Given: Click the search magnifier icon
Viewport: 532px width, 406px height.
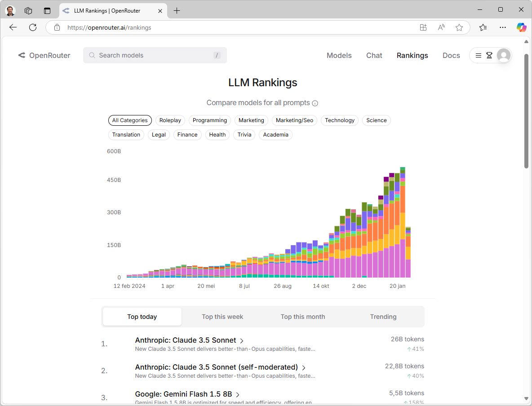Looking at the screenshot, I should point(92,55).
